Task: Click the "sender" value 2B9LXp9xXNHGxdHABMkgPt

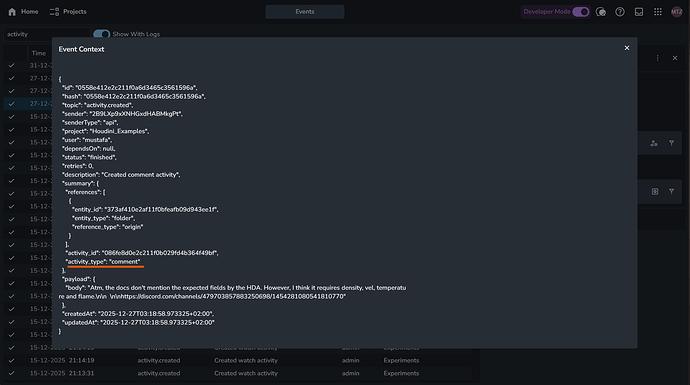Action: [135, 114]
